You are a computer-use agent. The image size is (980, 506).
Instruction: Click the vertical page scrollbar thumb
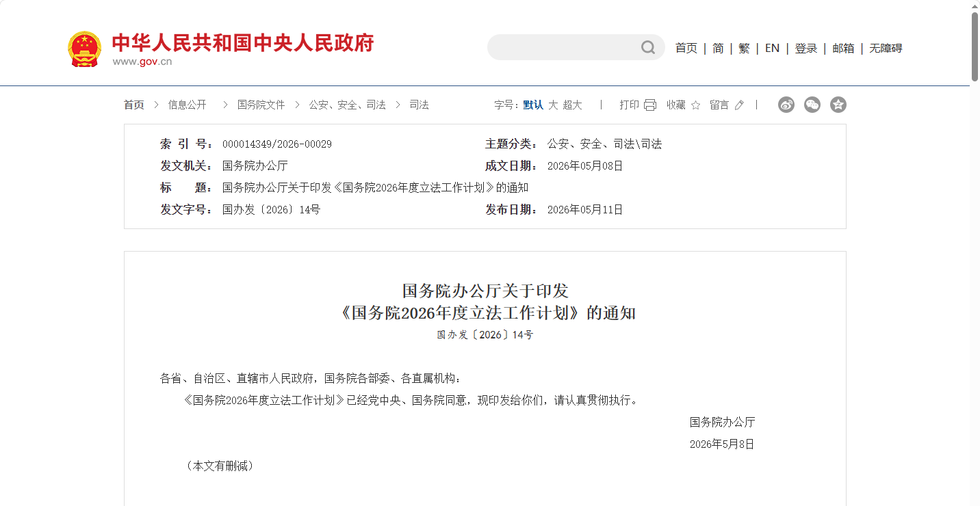tap(975, 46)
